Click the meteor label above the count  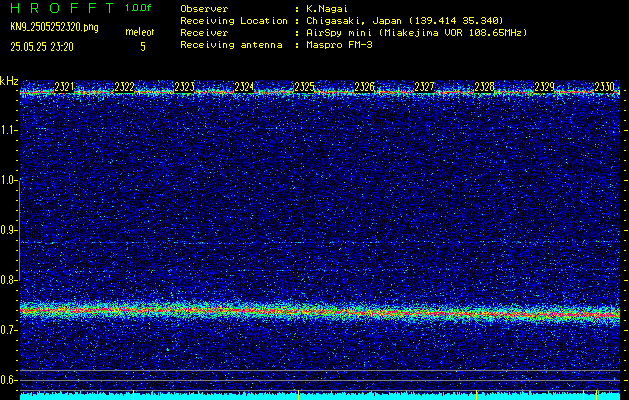click(x=140, y=32)
